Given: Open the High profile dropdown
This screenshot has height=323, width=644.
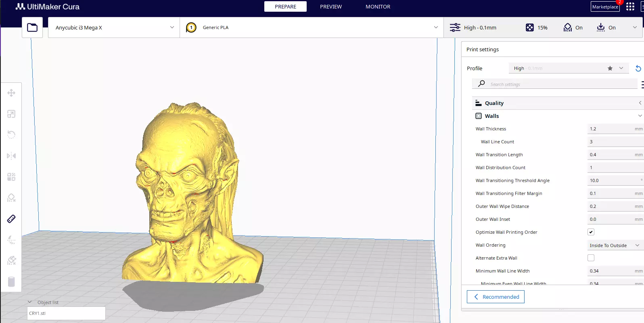Looking at the screenshot, I should pos(568,68).
